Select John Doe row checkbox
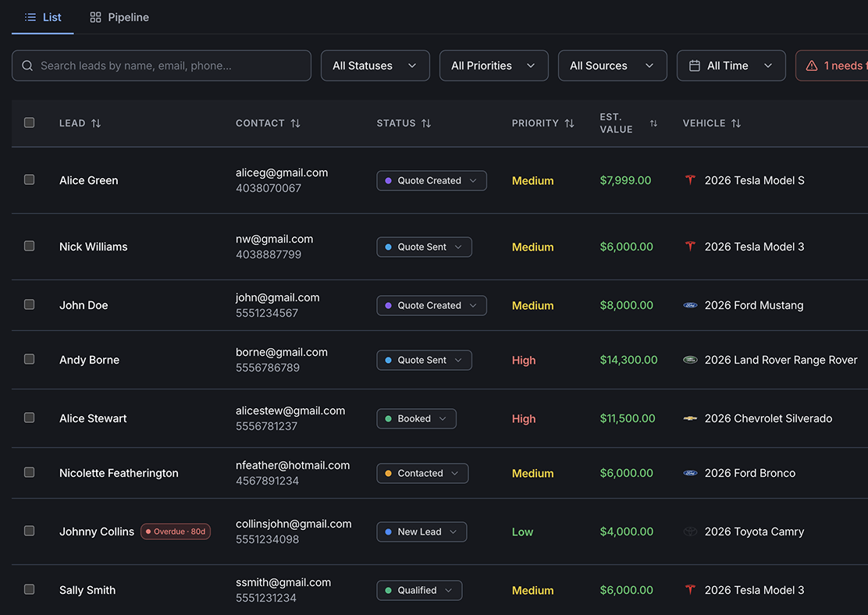The image size is (868, 615). (30, 304)
